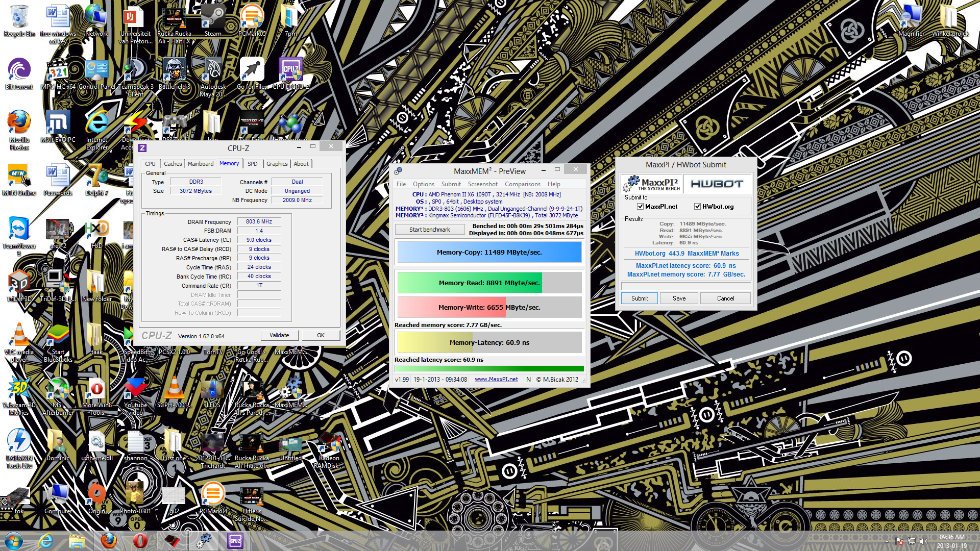Click volume icon in system tray
This screenshot has height=551, width=980.
click(923, 541)
